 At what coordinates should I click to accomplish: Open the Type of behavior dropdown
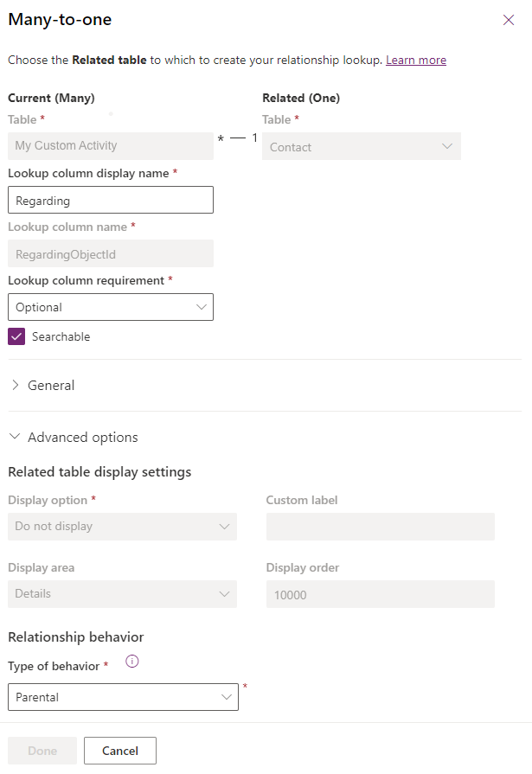tap(123, 696)
